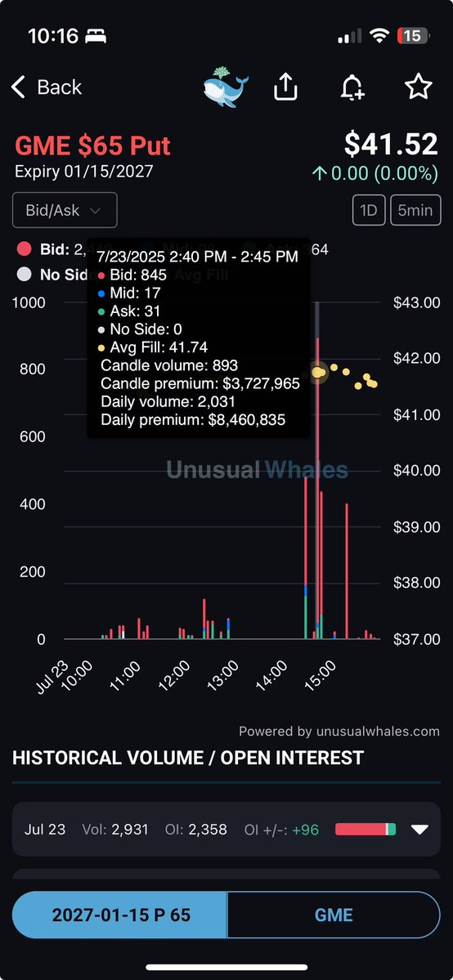Tap the battery indicator in status bar
Image resolution: width=453 pixels, height=980 pixels.
pyautogui.click(x=412, y=36)
